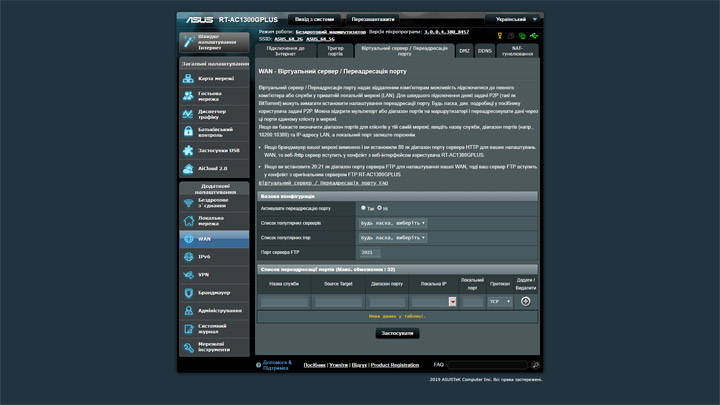
Task: Focus the FTP server port field
Action: 370,253
